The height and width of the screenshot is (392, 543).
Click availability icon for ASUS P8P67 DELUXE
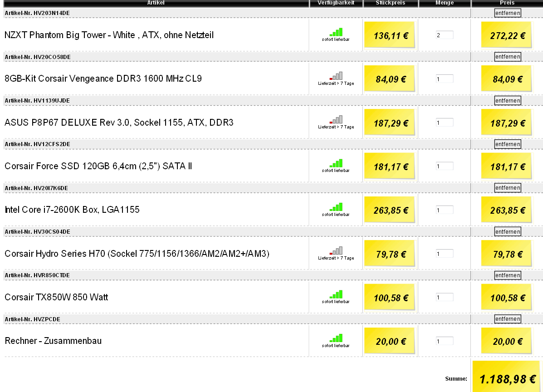(x=336, y=119)
